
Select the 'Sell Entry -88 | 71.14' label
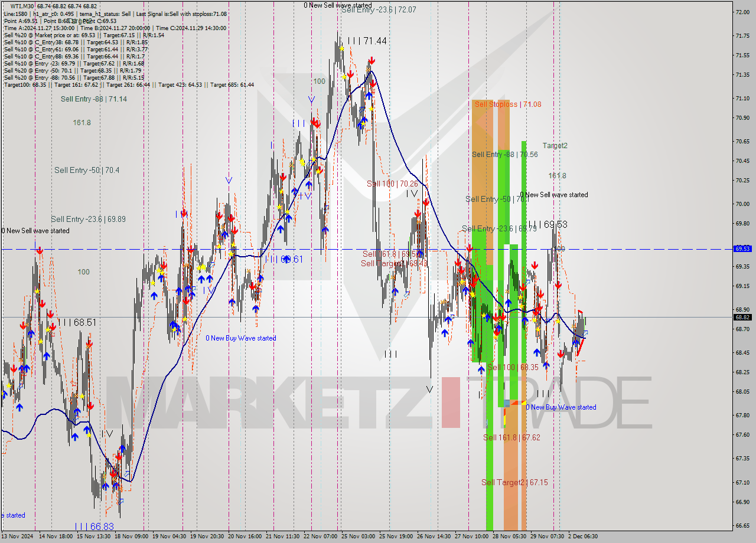[94, 99]
